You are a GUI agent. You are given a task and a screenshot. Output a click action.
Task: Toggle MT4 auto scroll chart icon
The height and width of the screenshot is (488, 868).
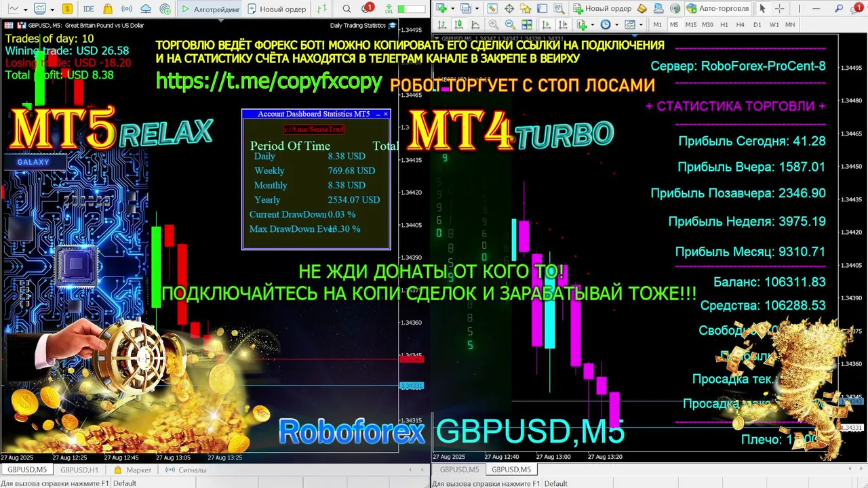coord(546,24)
